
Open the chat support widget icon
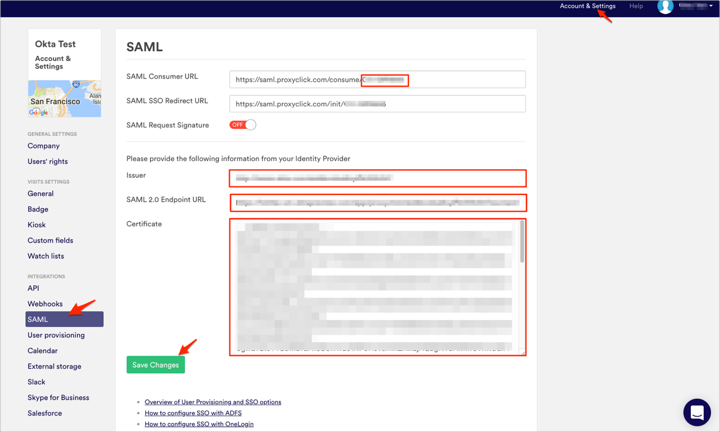[697, 411]
